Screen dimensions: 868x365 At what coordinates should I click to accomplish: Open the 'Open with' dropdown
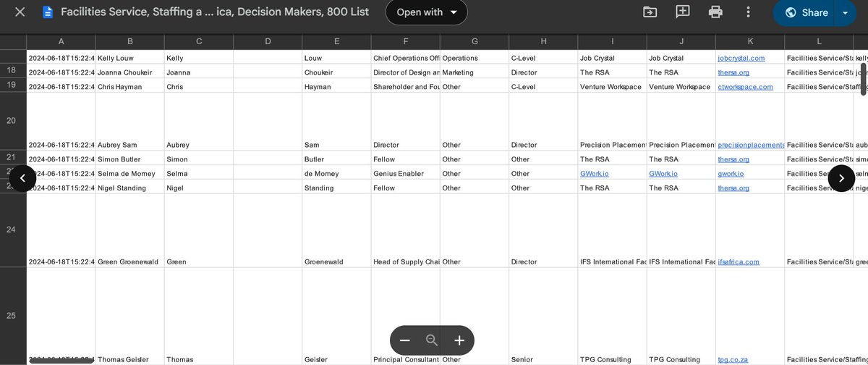click(x=427, y=12)
